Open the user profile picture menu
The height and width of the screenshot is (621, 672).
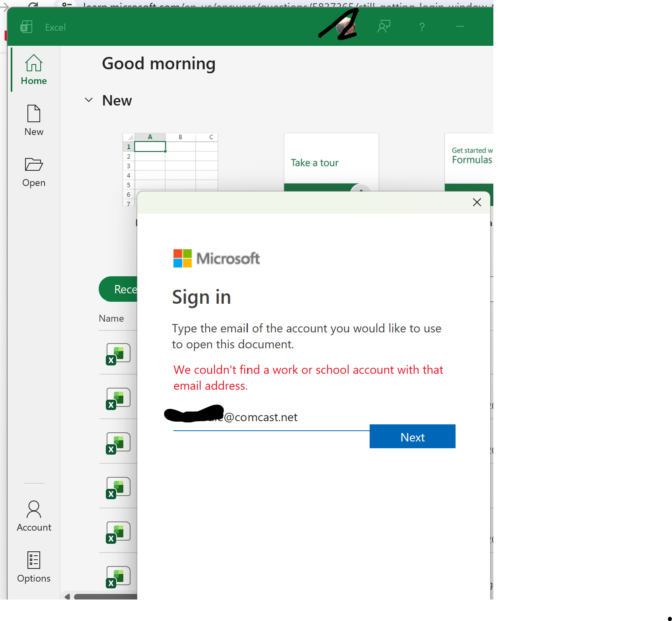[345, 27]
